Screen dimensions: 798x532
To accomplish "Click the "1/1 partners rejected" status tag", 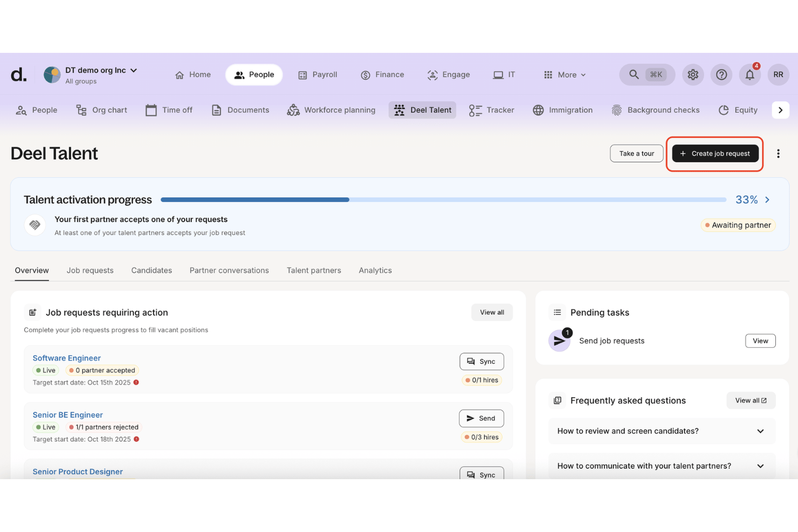I will (104, 427).
